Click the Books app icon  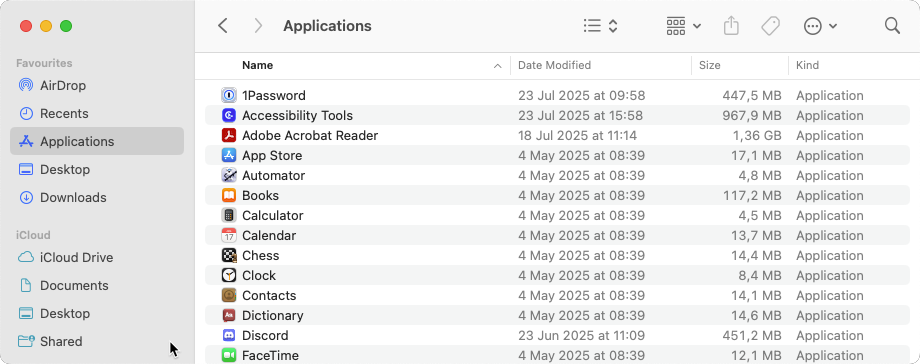pos(229,196)
